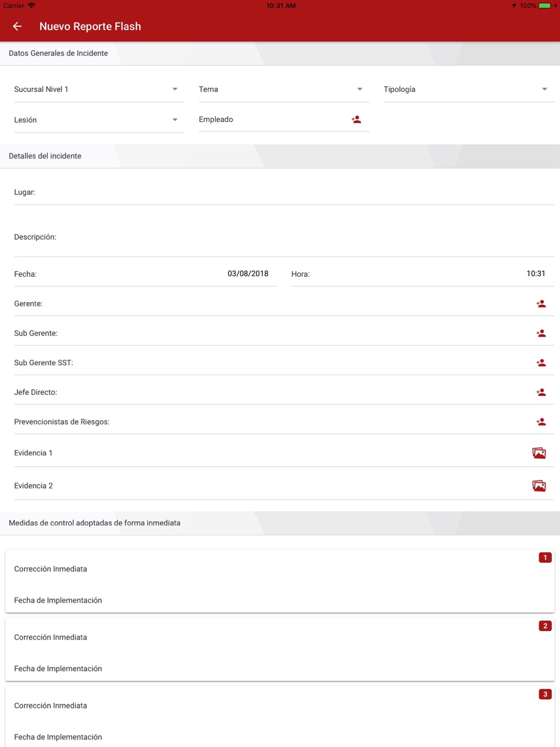The height and width of the screenshot is (747, 560).
Task: Tap the location arrow in status bar
Action: pyautogui.click(x=514, y=6)
